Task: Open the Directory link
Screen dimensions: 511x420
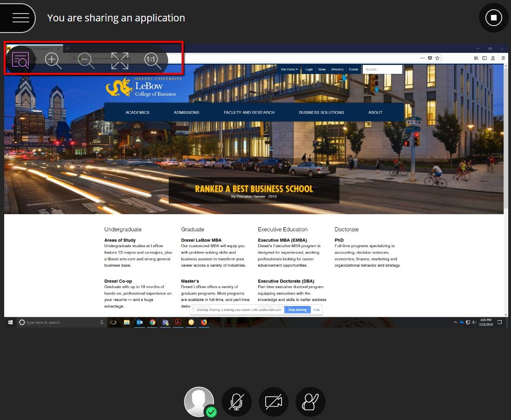Action: 337,69
